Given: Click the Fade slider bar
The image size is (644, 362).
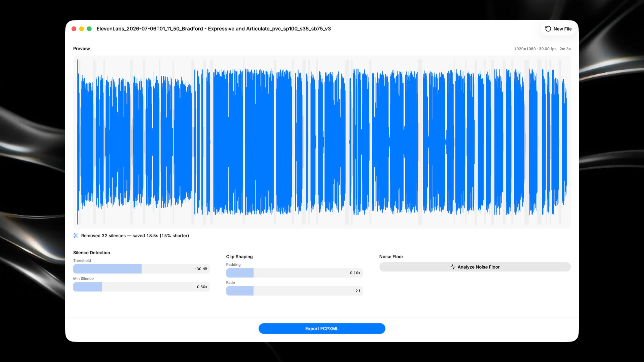Looking at the screenshot, I should pos(294,291).
